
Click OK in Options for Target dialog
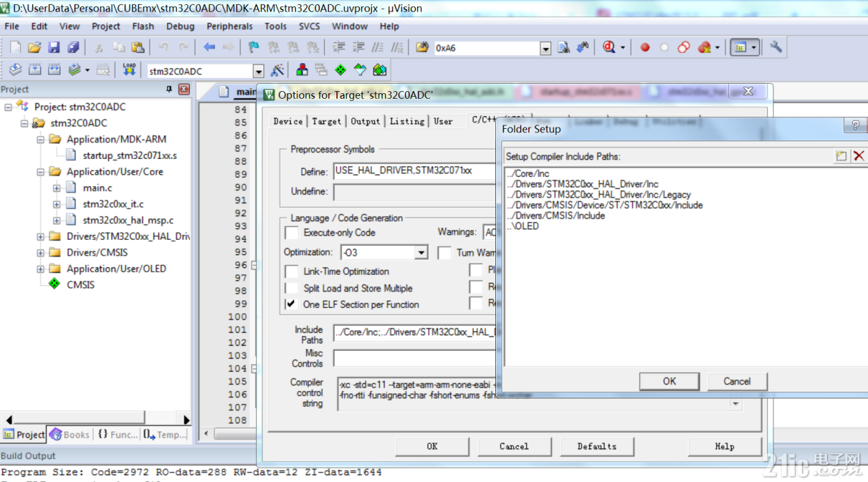point(432,446)
